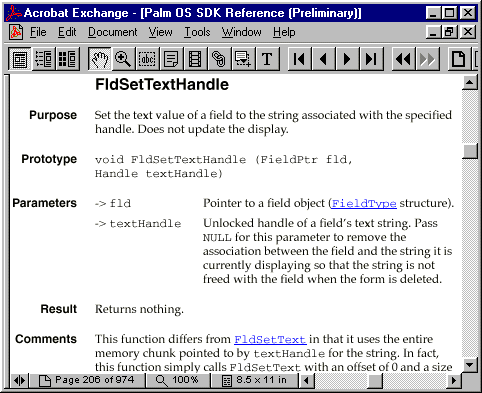Click the "Returns nothing." text
Screen dimensions: 482x393
click(139, 309)
